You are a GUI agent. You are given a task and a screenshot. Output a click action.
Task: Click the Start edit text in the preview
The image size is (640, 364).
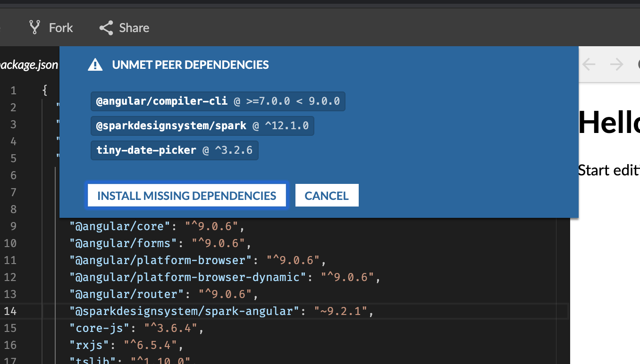pos(609,170)
